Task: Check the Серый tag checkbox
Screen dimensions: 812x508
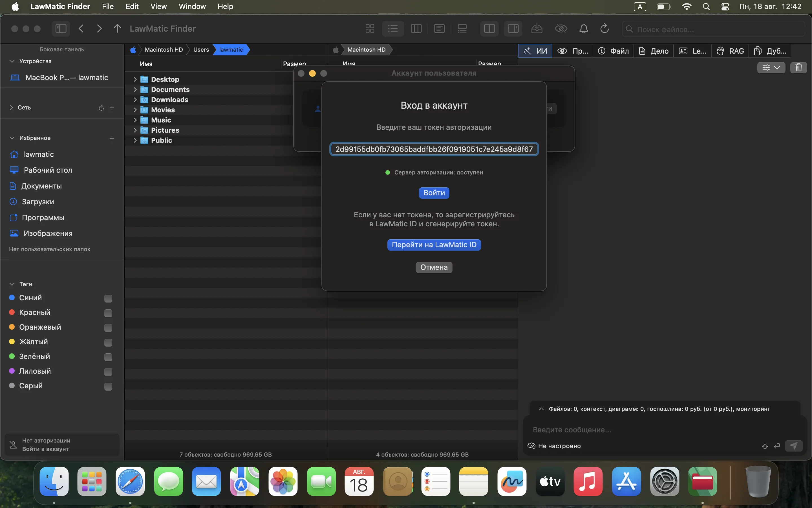Action: tap(108, 386)
